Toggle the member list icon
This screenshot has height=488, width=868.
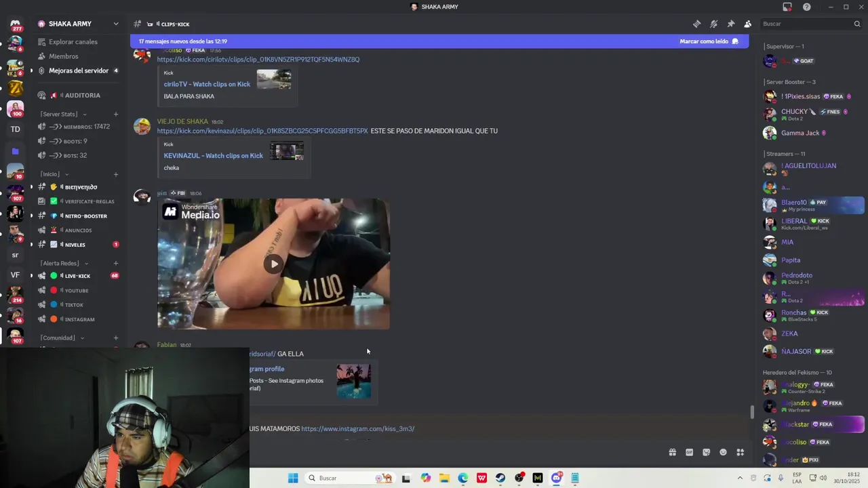[x=747, y=24]
